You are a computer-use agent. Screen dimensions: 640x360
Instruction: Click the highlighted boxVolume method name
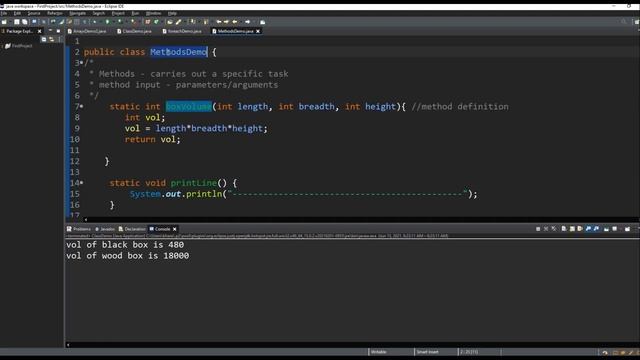tap(189, 106)
